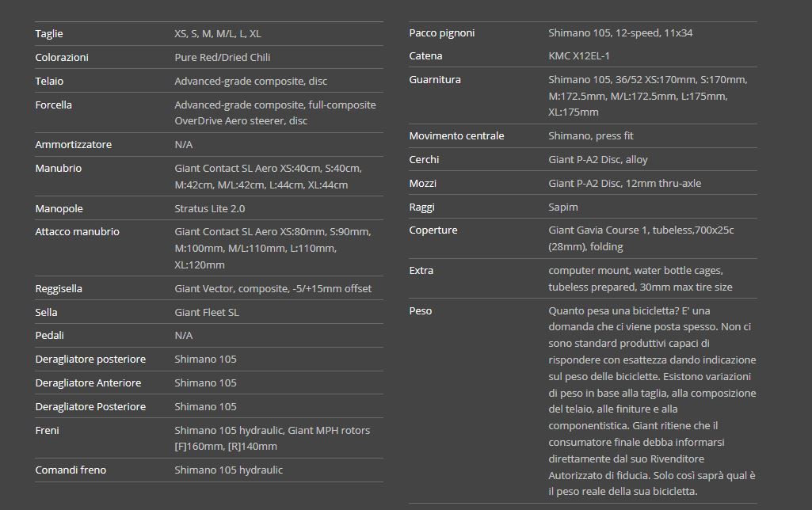Screen dimensions: 812x510
Task: Click the 'Taglie' label
Action: pos(48,33)
